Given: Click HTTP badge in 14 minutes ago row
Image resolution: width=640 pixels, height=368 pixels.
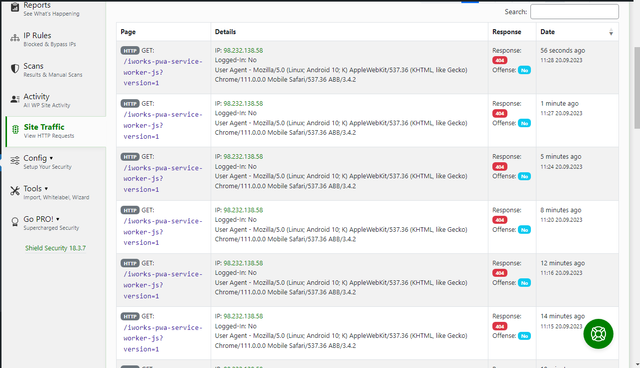Looking at the screenshot, I should pyautogui.click(x=130, y=316).
